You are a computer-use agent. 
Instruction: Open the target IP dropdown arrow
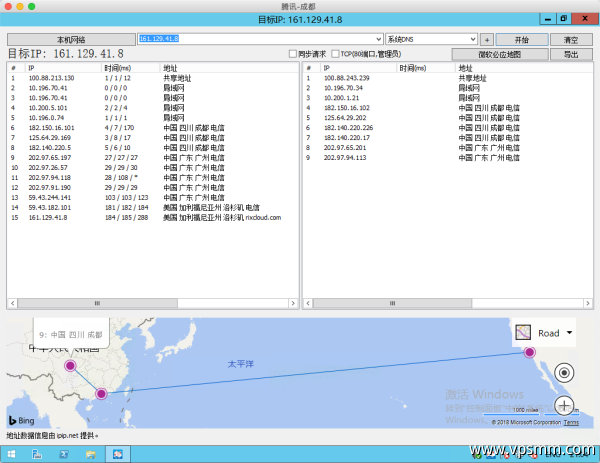[378, 39]
